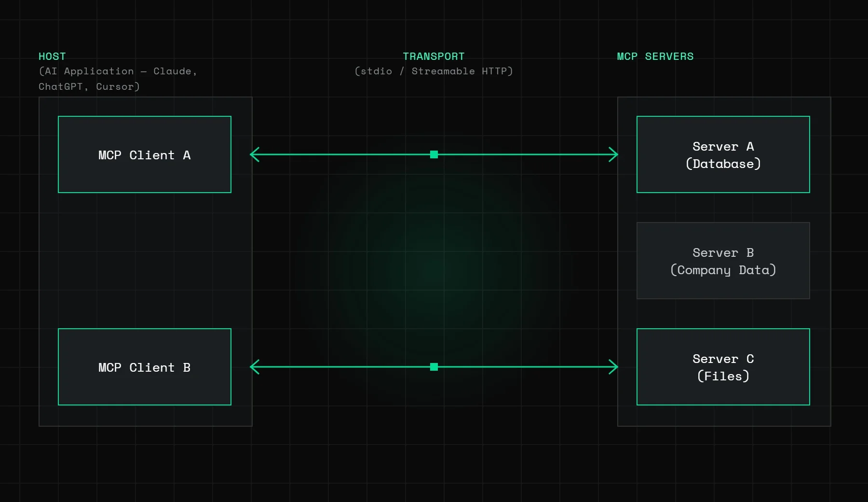Image resolution: width=868 pixels, height=502 pixels.
Task: Click the MCP SERVERS heading label
Action: point(655,56)
